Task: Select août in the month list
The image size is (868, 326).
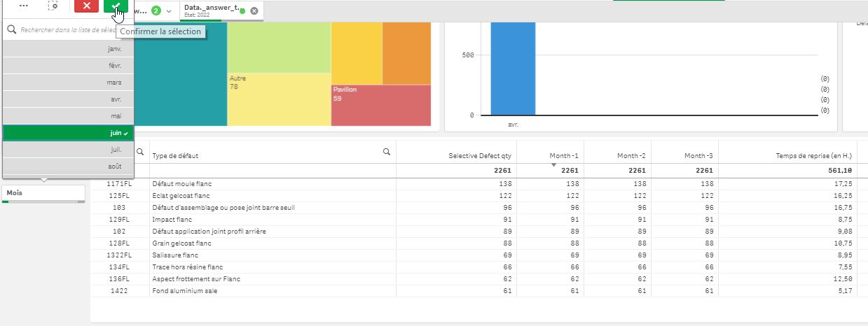Action: pyautogui.click(x=63, y=166)
